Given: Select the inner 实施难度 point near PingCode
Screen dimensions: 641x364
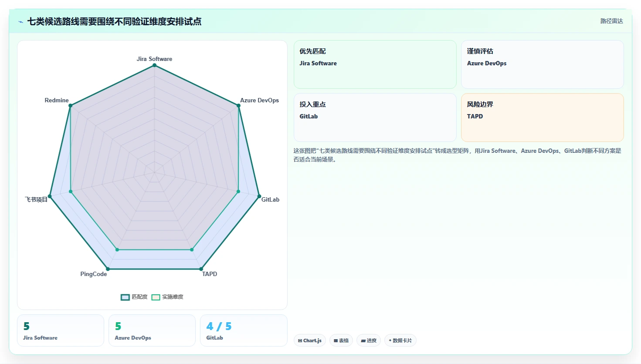Looking at the screenshot, I should point(117,249).
